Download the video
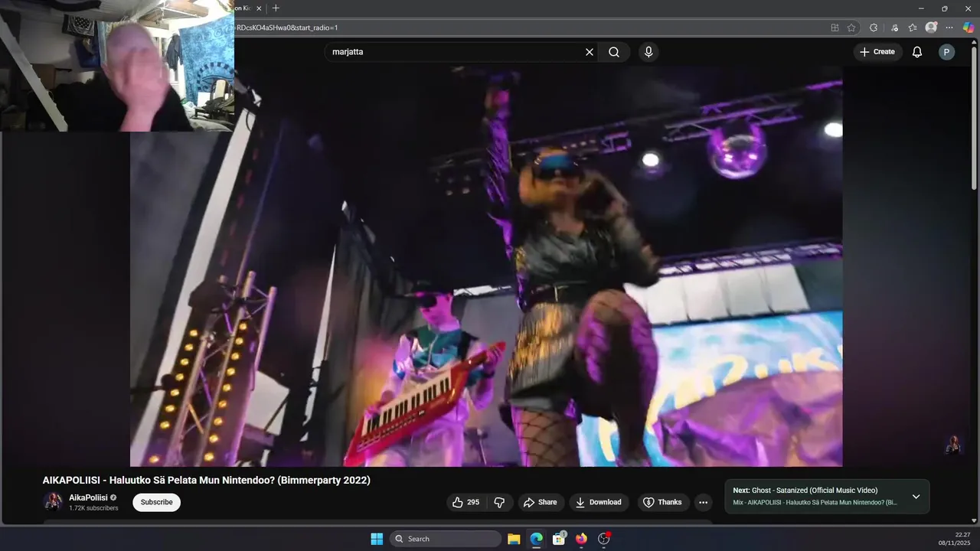The width and height of the screenshot is (980, 551). click(x=599, y=502)
